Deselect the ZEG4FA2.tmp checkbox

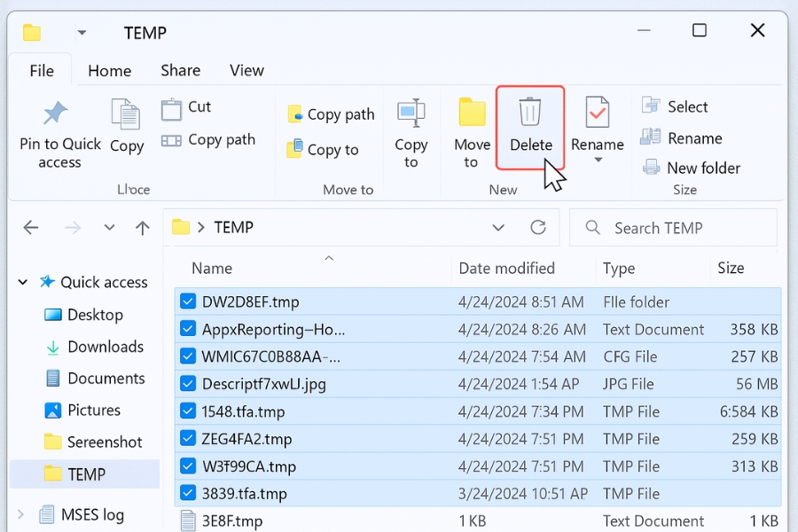187,439
